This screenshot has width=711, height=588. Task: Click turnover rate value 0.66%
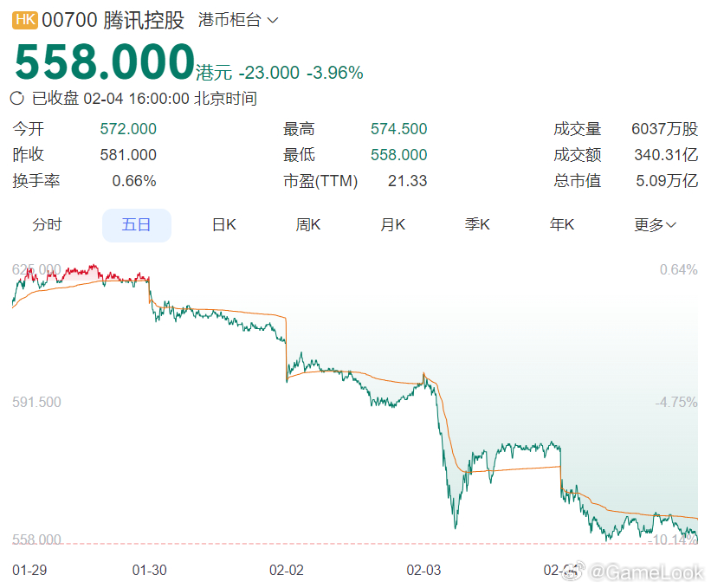pyautogui.click(x=134, y=181)
